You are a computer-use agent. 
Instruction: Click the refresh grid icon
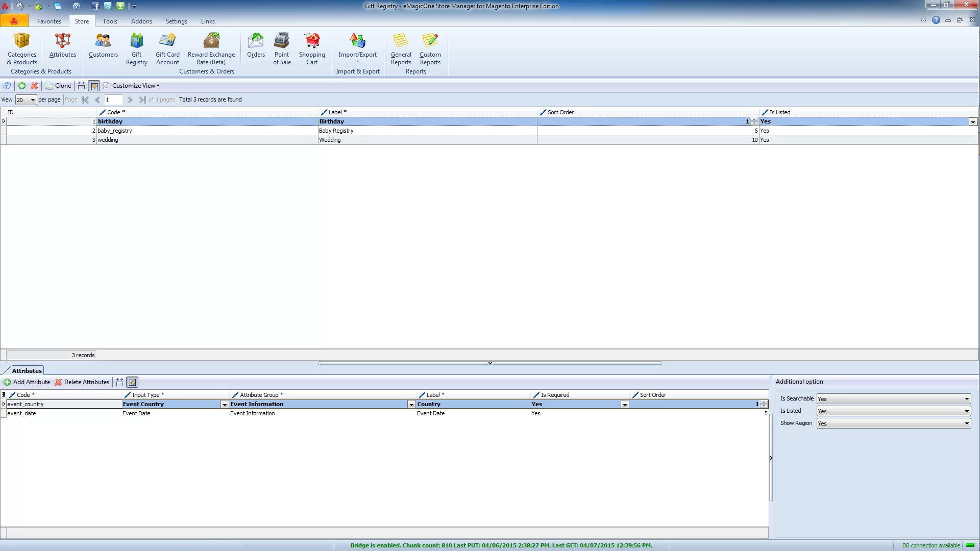pos(7,86)
